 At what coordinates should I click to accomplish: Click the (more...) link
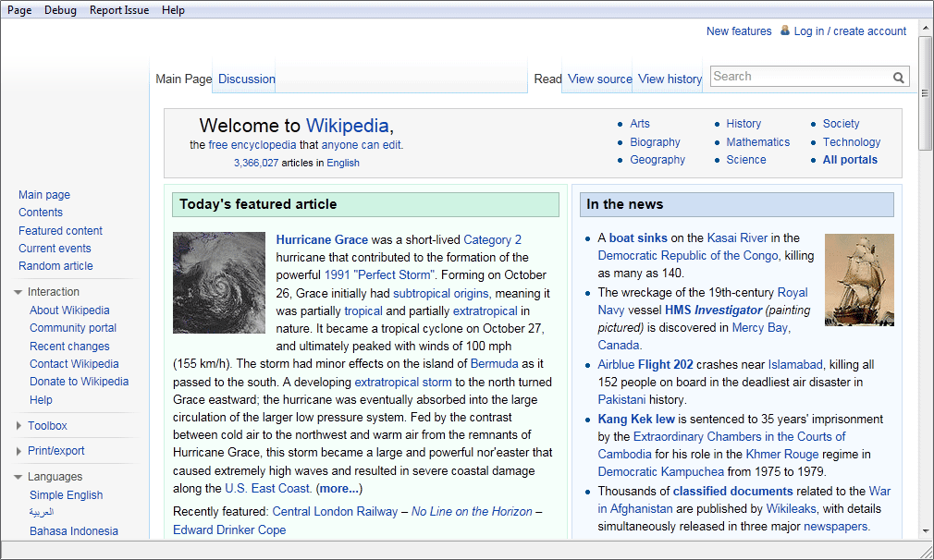339,489
